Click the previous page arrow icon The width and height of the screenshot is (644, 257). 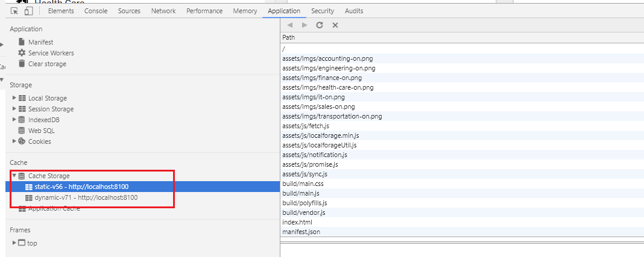coord(289,25)
